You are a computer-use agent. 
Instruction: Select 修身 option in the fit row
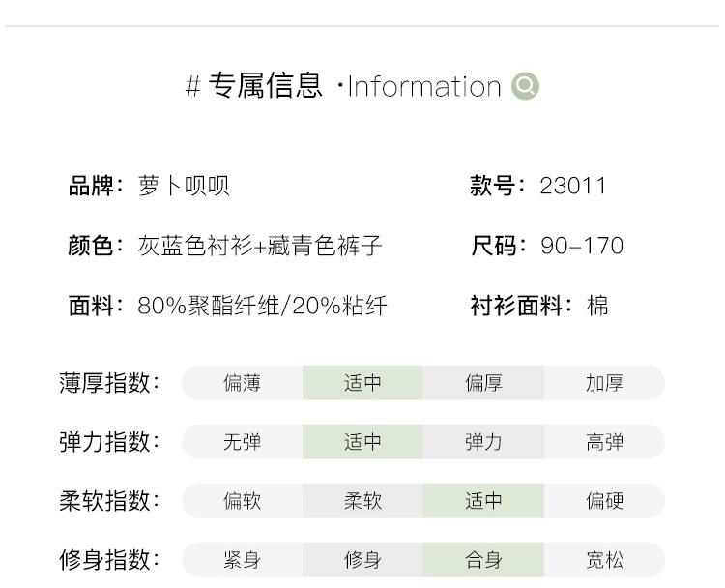pos(362,560)
